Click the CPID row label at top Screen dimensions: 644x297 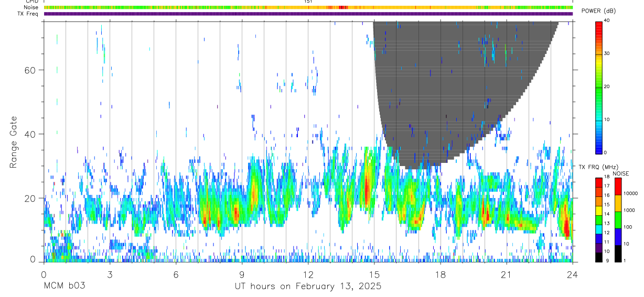click(31, 2)
